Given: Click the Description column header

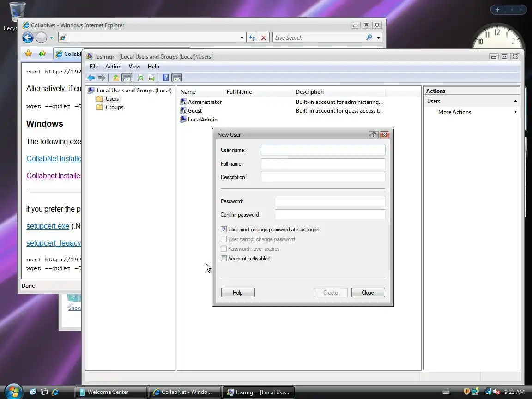Looking at the screenshot, I should point(339,91).
